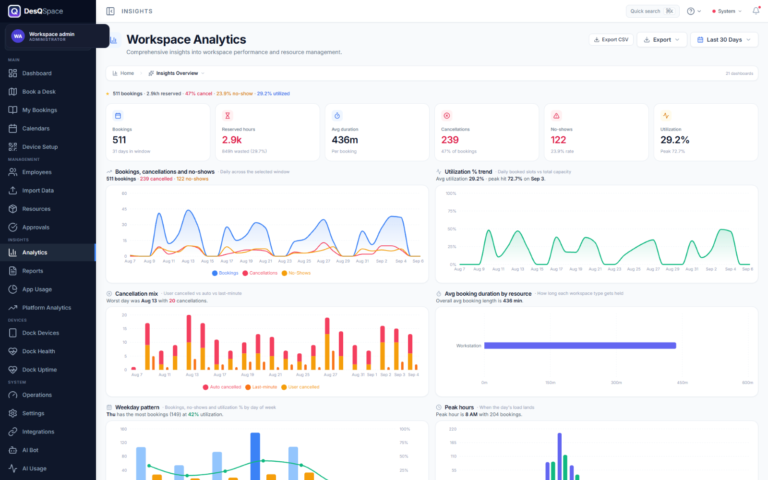Toggle Auto cancelled legend item

(x=222, y=387)
